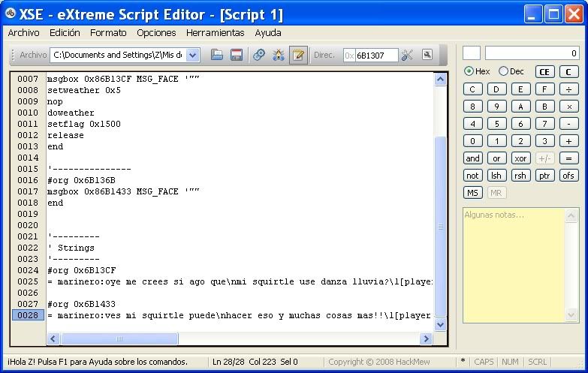Image resolution: width=588 pixels, height=373 pixels.
Task: Click the 'xor' operator button
Action: click(520, 158)
